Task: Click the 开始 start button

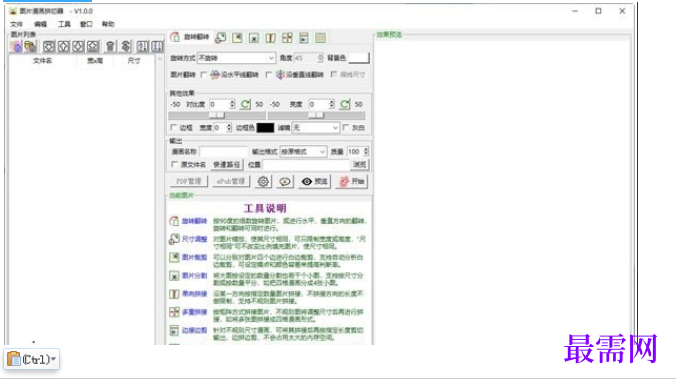Action: coord(352,182)
